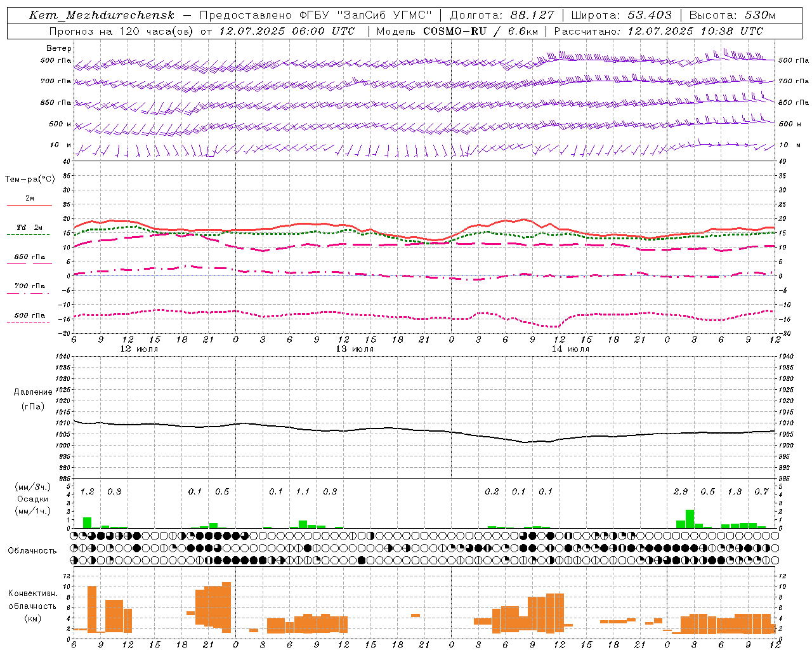
Task: Click the precipitation value 0.7
Action: tap(762, 491)
